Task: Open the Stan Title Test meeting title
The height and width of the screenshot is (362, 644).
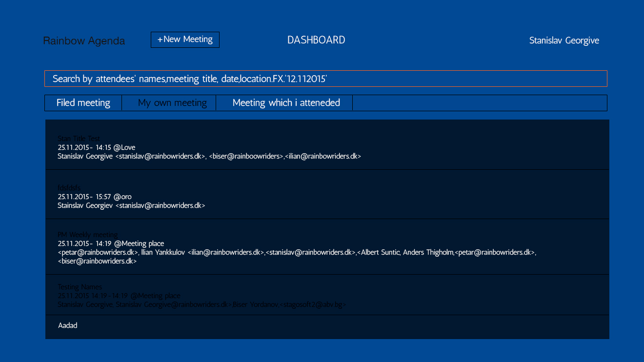Action: pos(79,139)
